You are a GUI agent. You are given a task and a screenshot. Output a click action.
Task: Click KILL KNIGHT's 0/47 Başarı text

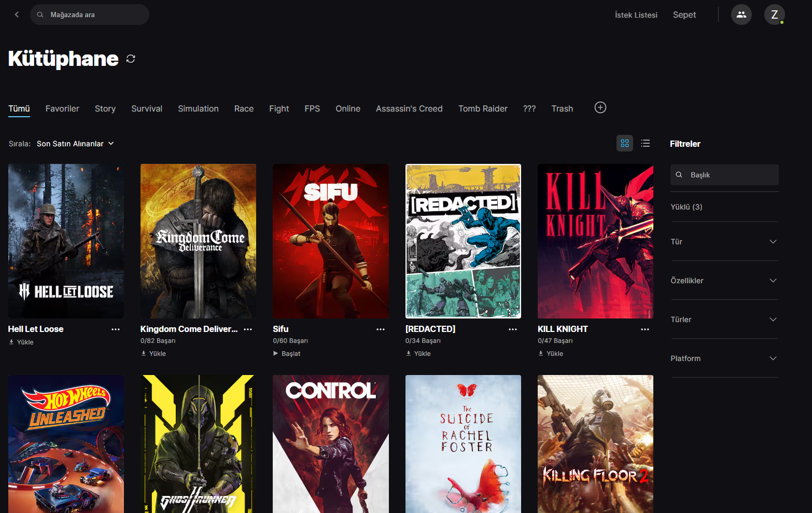pyautogui.click(x=555, y=341)
